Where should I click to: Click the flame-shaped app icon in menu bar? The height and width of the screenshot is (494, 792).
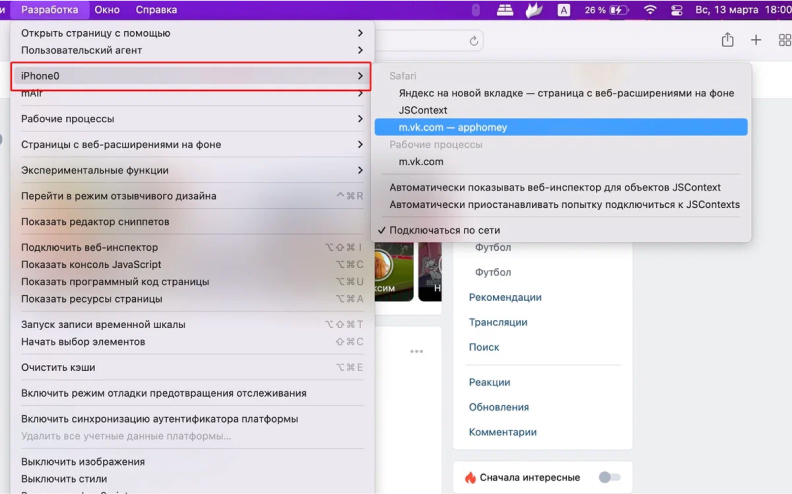(534, 10)
